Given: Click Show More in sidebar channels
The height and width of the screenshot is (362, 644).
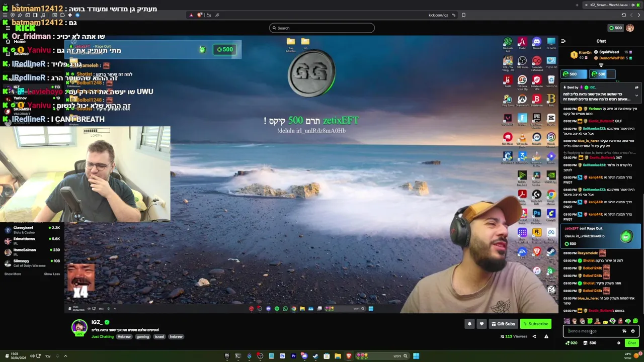Looking at the screenshot, I should point(13,274).
